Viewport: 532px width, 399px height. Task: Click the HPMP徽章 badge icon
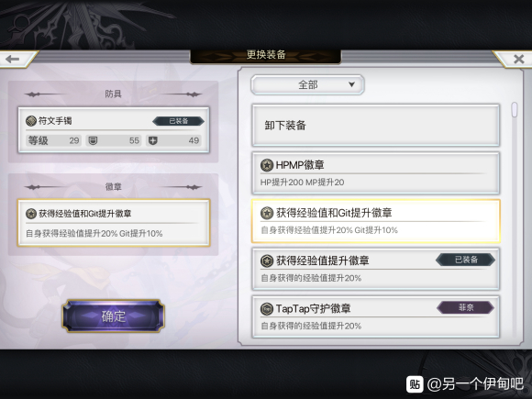(267, 165)
